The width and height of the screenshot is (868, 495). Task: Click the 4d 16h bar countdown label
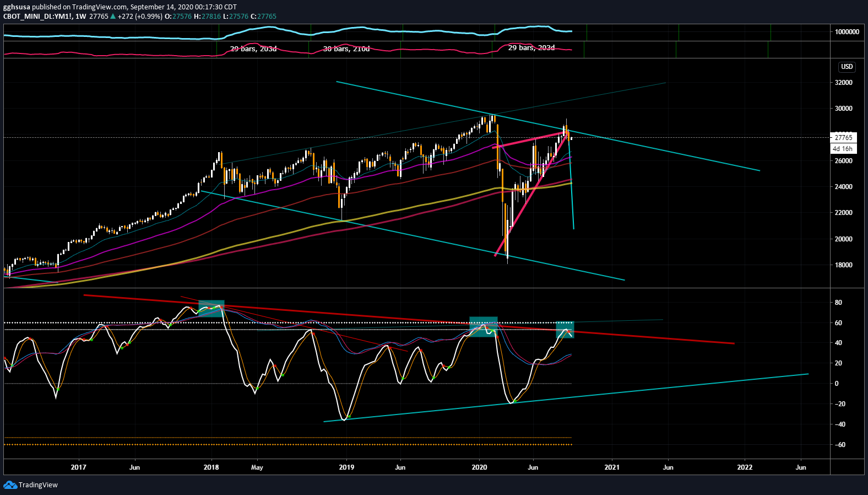843,149
